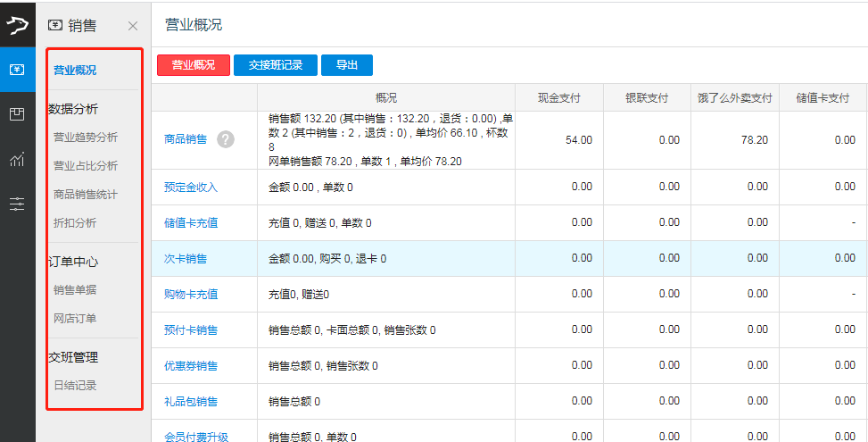The width and height of the screenshot is (868, 442).
Task: Open the 预付卡销售 link
Action: pyautogui.click(x=191, y=330)
